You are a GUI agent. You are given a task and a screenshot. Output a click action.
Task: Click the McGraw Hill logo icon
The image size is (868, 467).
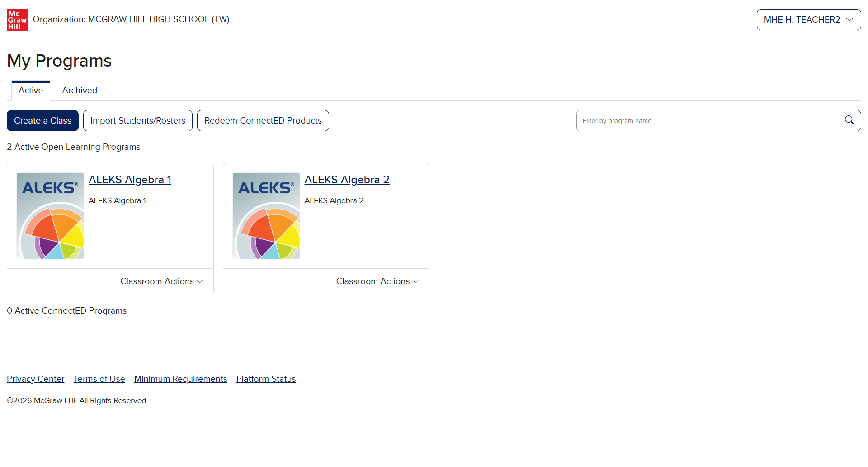point(18,20)
